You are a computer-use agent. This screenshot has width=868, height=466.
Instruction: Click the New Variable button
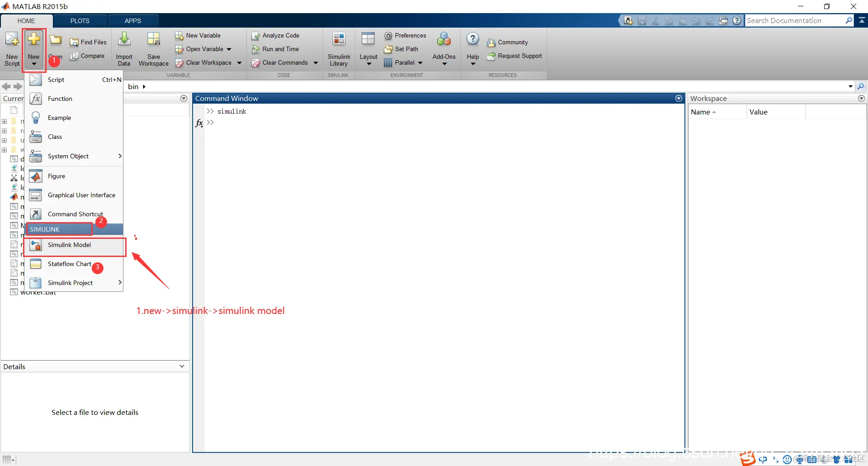coord(198,35)
